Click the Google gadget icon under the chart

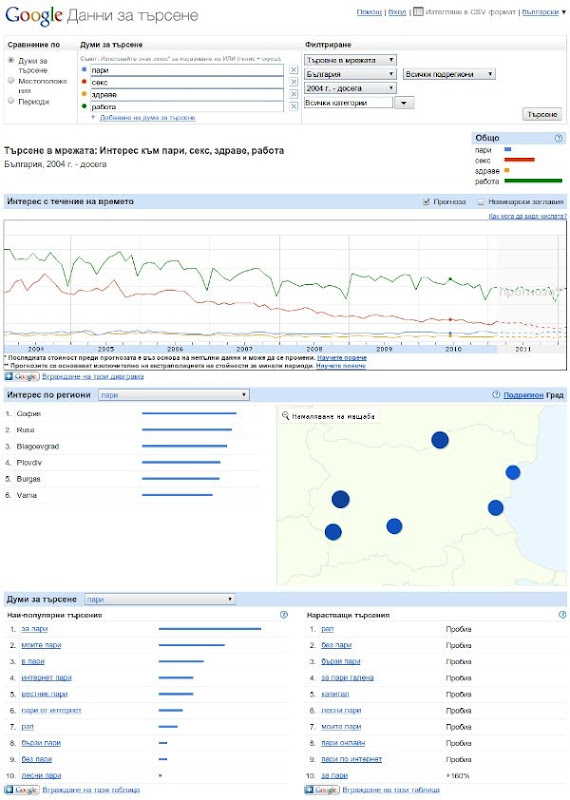click(21, 377)
